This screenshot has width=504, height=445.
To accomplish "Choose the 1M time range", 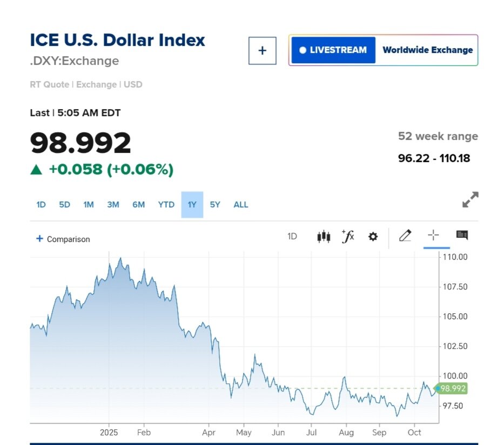I will (89, 205).
